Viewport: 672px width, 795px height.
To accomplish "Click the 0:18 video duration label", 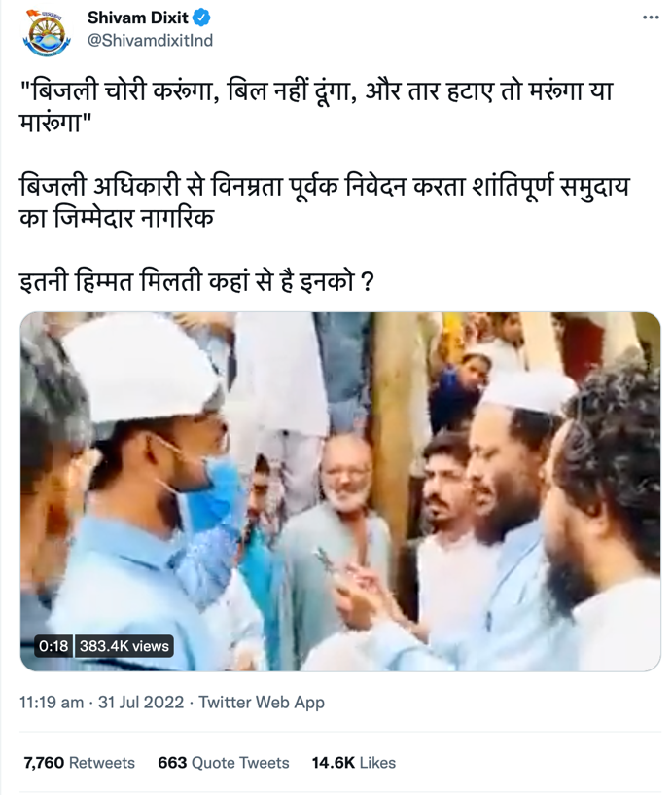I will (x=53, y=646).
